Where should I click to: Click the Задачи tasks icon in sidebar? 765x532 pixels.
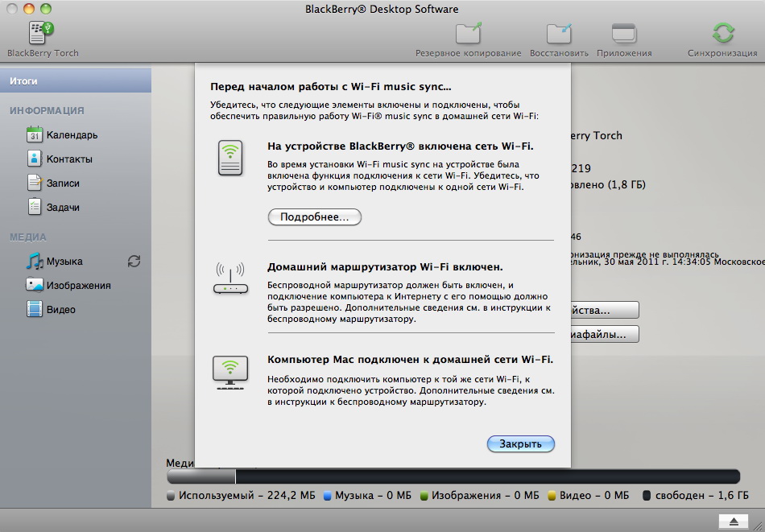point(34,207)
